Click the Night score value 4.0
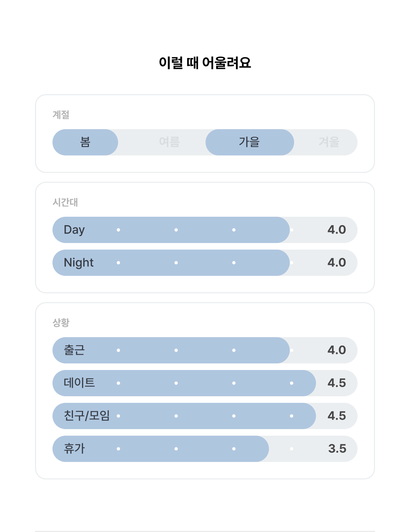 [x=337, y=263]
